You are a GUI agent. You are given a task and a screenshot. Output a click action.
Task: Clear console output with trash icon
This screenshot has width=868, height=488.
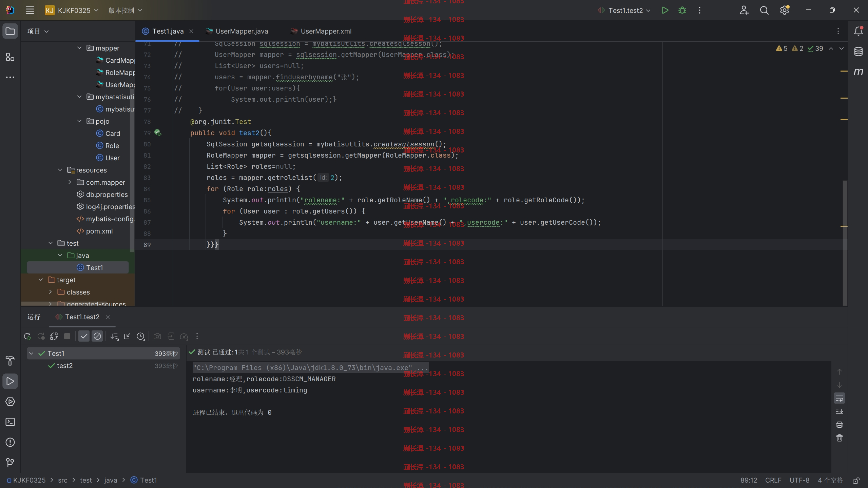(x=840, y=438)
